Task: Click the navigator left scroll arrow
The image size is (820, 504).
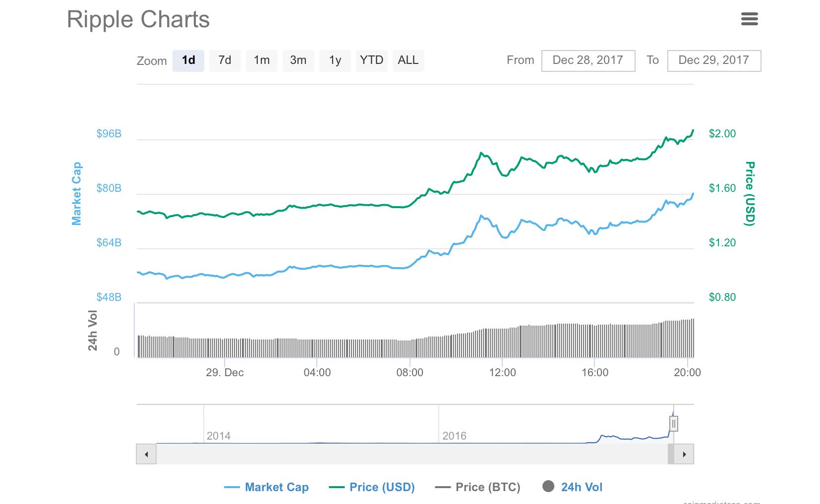Action: point(146,454)
